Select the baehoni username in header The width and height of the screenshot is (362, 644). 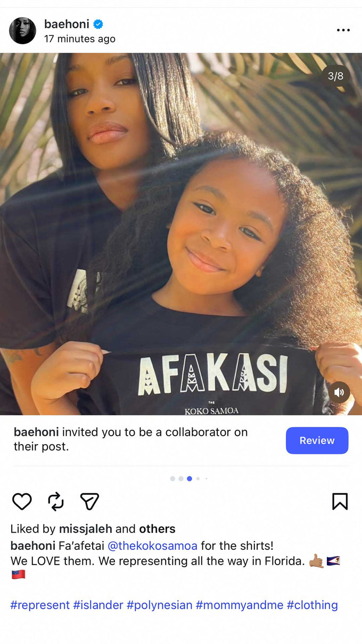coord(67,24)
